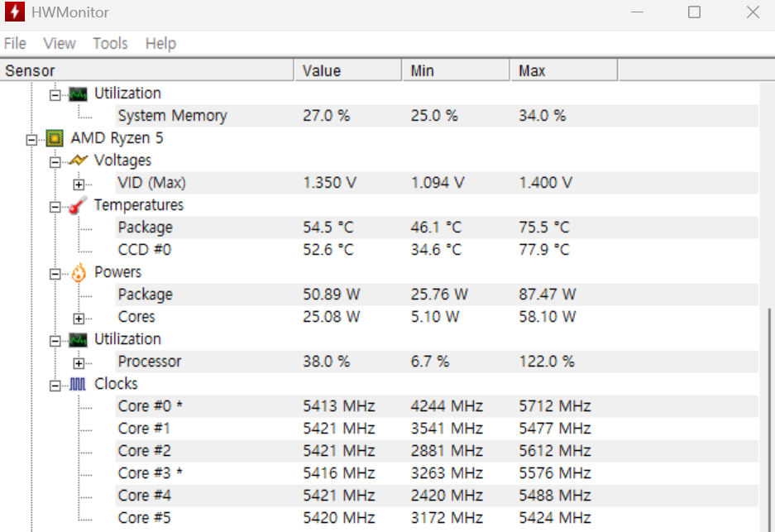Click the 5413 MHz Core #0 value
This screenshot has width=775, height=532.
tap(339, 406)
